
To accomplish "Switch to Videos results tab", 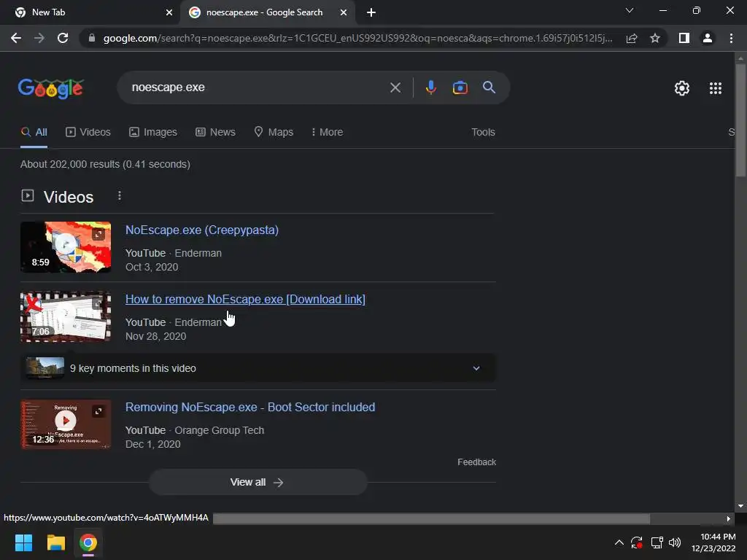I will click(x=88, y=132).
